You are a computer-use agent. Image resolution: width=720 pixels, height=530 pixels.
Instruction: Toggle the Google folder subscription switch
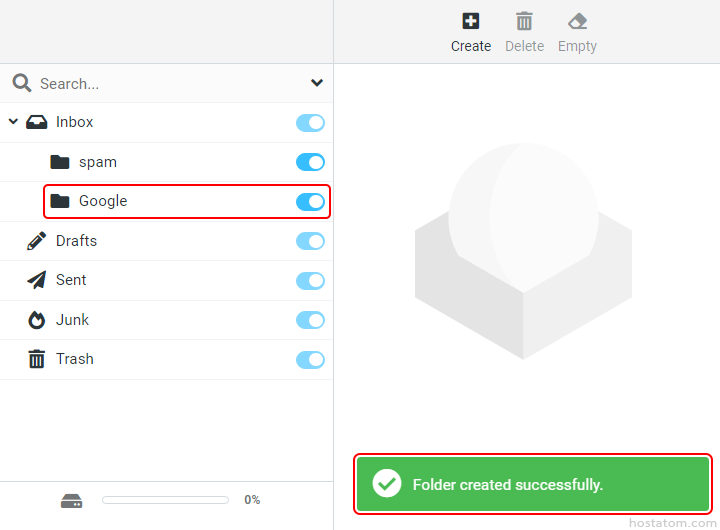coord(310,201)
